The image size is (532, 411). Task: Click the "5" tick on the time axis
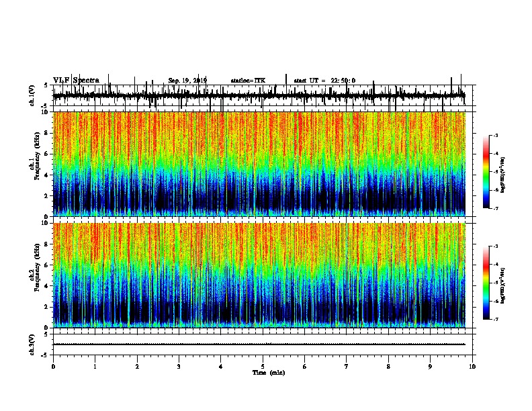263,366
